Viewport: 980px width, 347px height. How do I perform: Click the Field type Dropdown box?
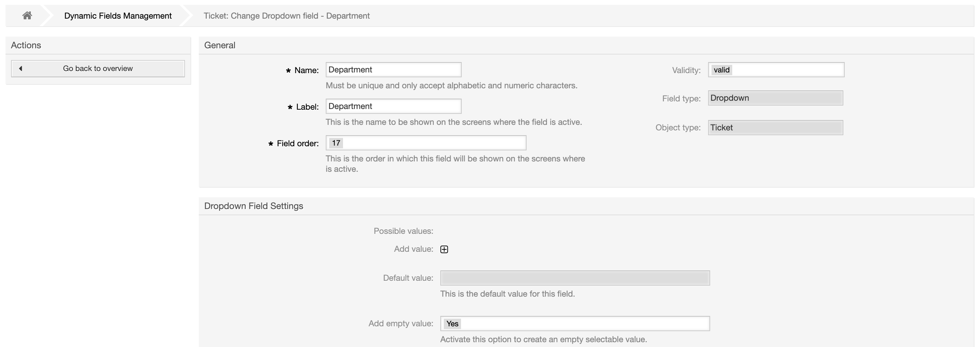click(775, 98)
